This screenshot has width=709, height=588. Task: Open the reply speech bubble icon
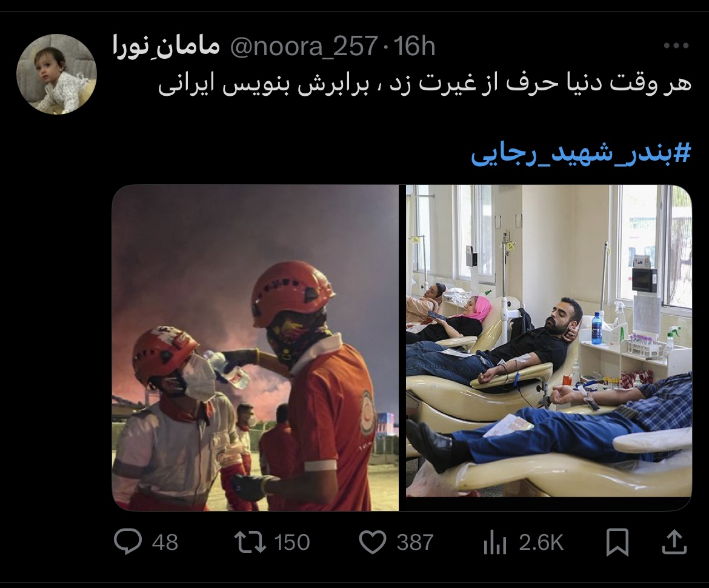pyautogui.click(x=127, y=541)
